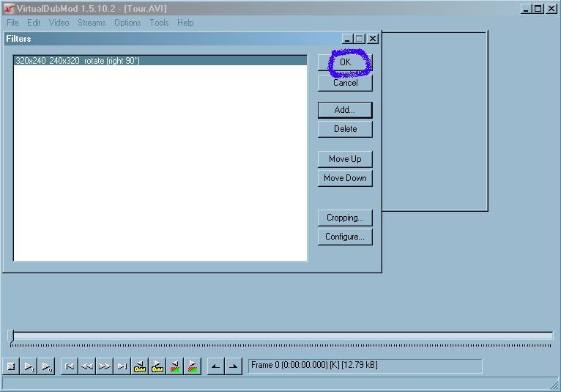
Task: Click the Play output button
Action: pyautogui.click(x=46, y=366)
